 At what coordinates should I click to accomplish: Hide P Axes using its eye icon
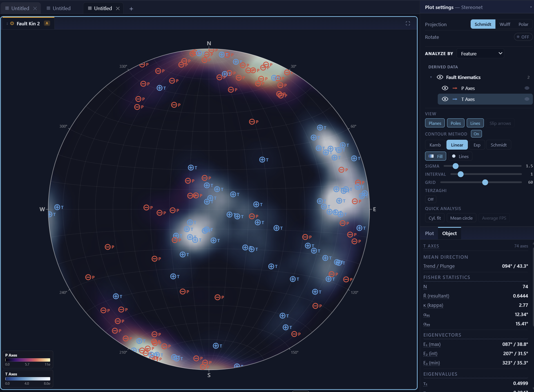445,88
